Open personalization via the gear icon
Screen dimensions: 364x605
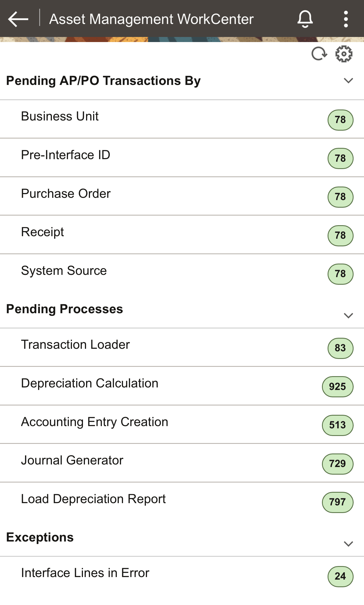[x=344, y=54]
